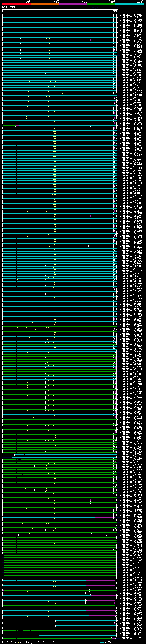Select the UniRef100_B6SJ21 label
The image size is (146, 644).
pos(131,98)
